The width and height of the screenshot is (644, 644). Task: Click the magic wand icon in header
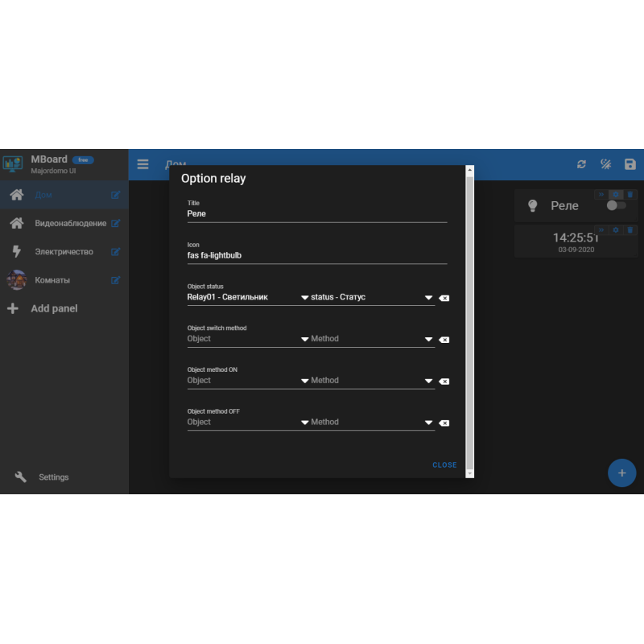pyautogui.click(x=605, y=164)
